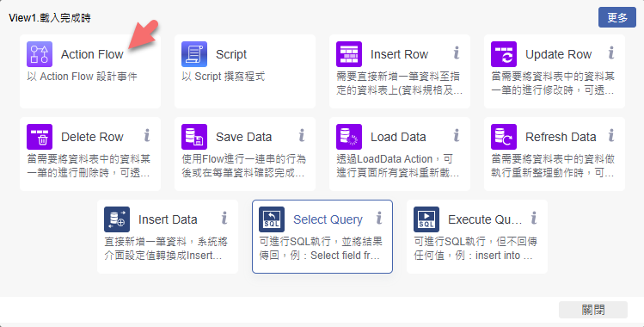Show info for Save Data
Screen dimensions: 644x327
(x=302, y=136)
